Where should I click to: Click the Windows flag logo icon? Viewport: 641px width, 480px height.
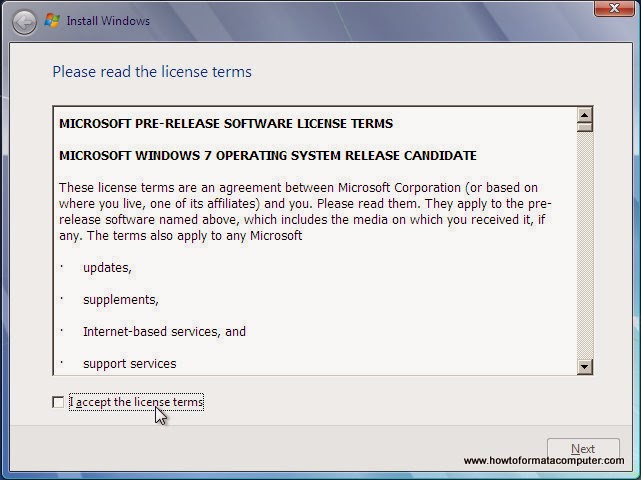click(52, 20)
